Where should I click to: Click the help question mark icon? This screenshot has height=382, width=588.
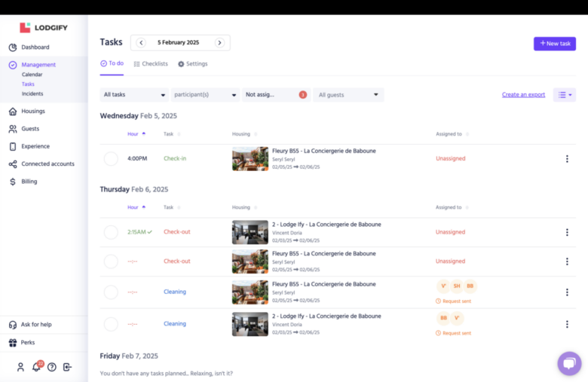pos(52,367)
